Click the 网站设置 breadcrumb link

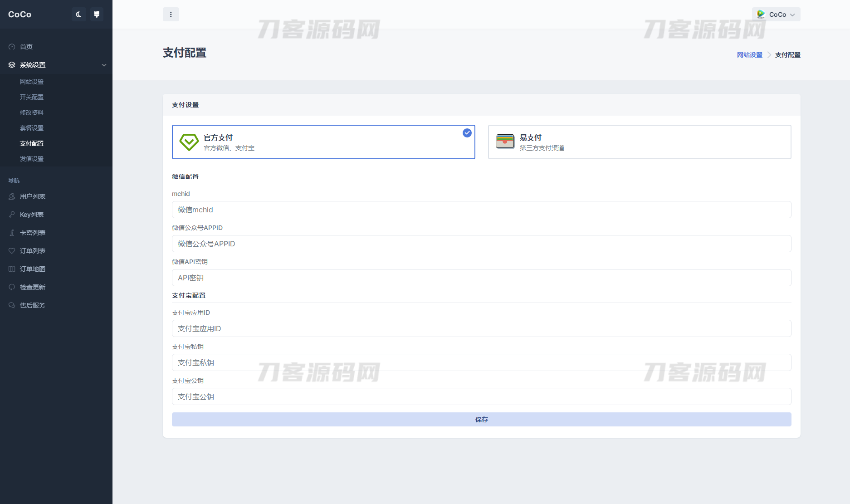point(749,55)
